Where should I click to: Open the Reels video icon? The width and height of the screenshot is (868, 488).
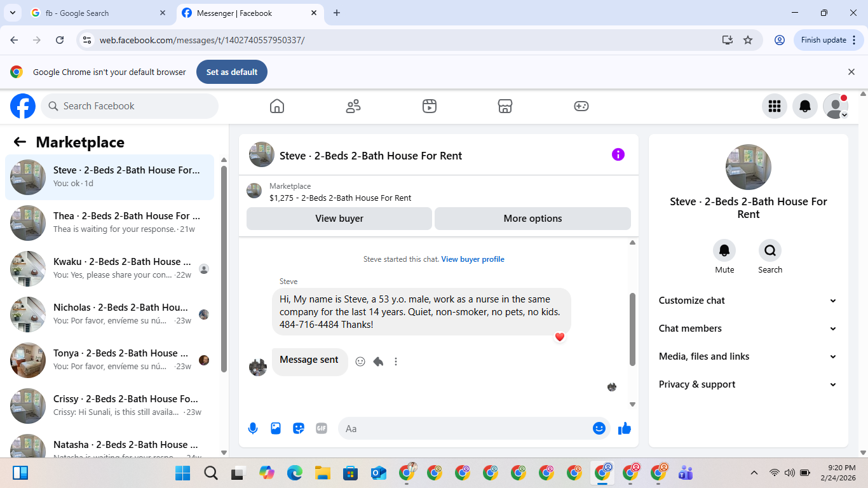coord(430,106)
